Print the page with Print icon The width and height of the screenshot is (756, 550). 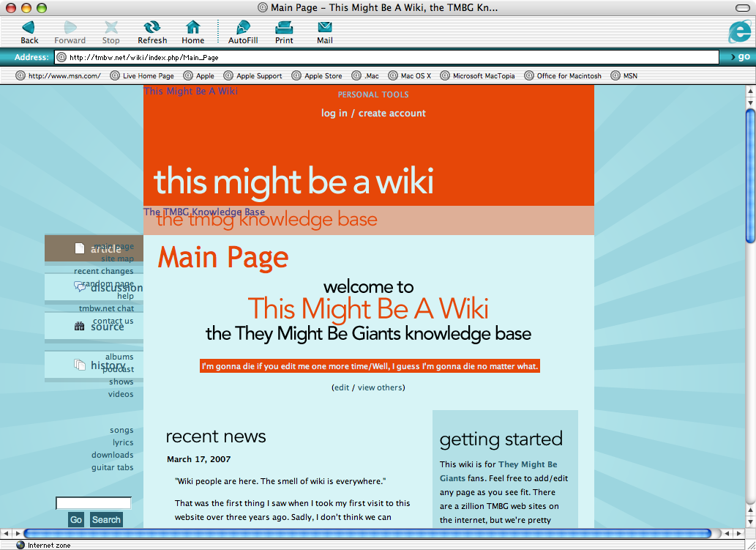(284, 32)
